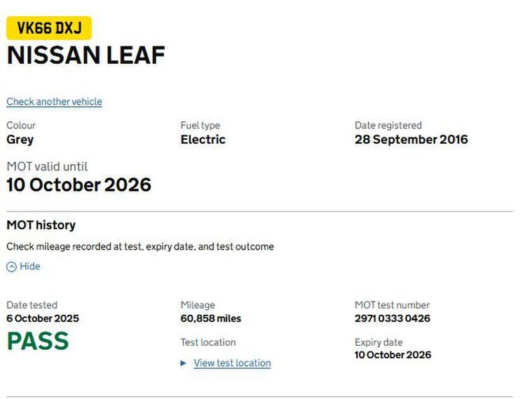
Task: Click the Grey colour value
Action: tap(20, 140)
